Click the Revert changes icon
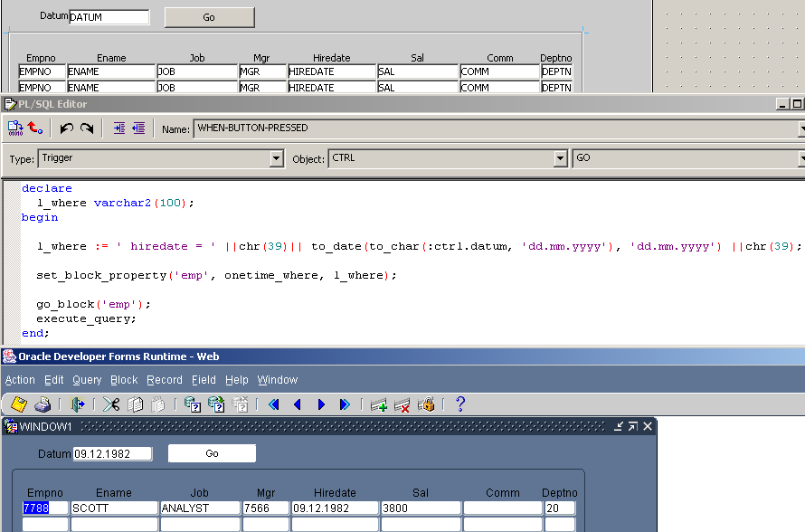This screenshot has width=805, height=532. [x=35, y=128]
